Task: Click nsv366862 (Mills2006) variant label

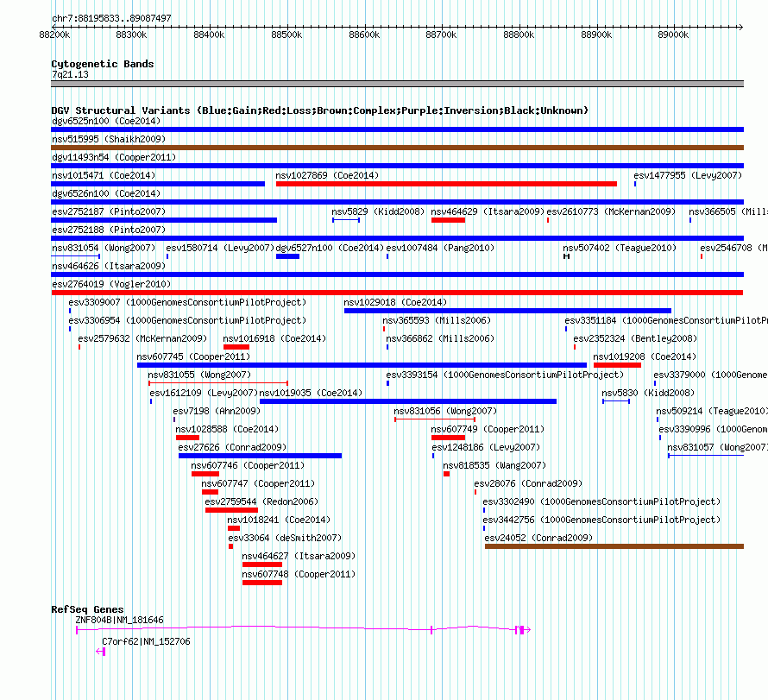Action: click(x=440, y=338)
